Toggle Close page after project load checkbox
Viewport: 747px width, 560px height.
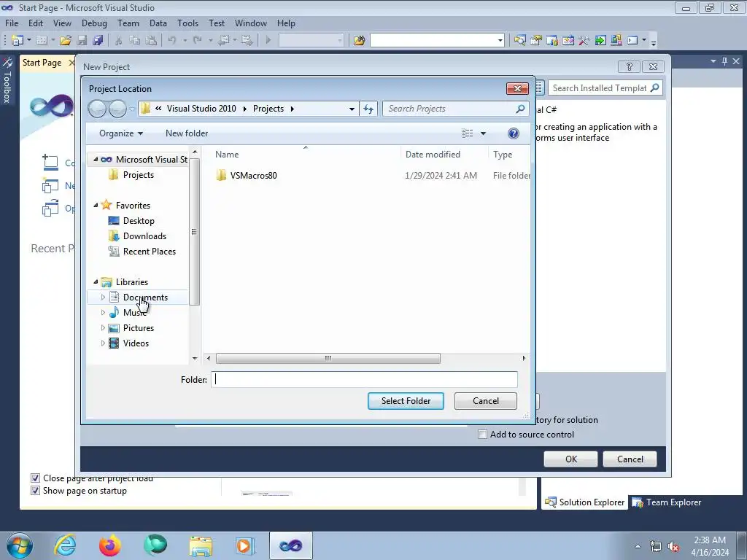[x=35, y=478]
